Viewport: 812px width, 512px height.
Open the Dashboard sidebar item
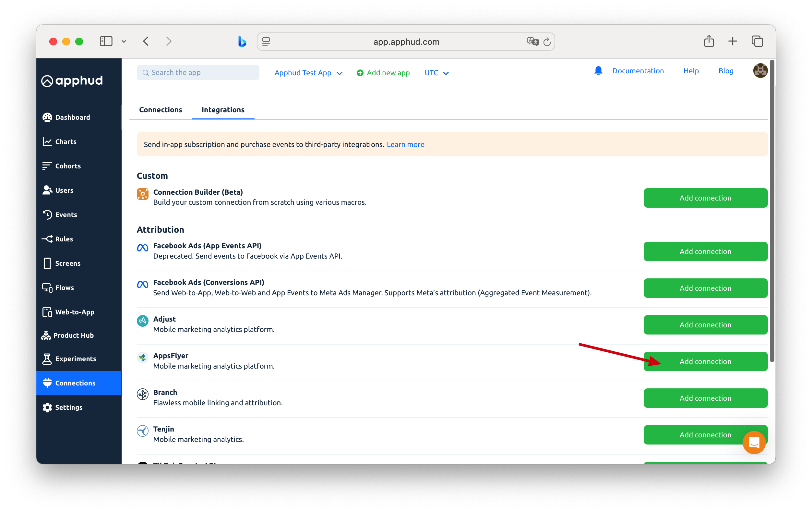pos(78,117)
